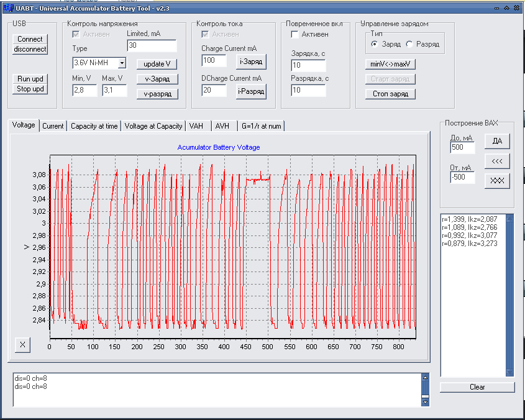Toggle Активен checkbox in voltage control
525x420 pixels.
tap(76, 34)
